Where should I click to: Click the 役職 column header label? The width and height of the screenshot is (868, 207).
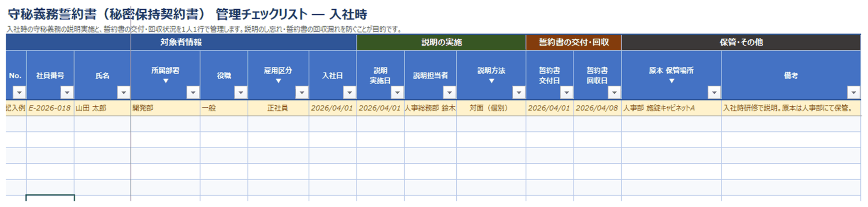pos(224,75)
